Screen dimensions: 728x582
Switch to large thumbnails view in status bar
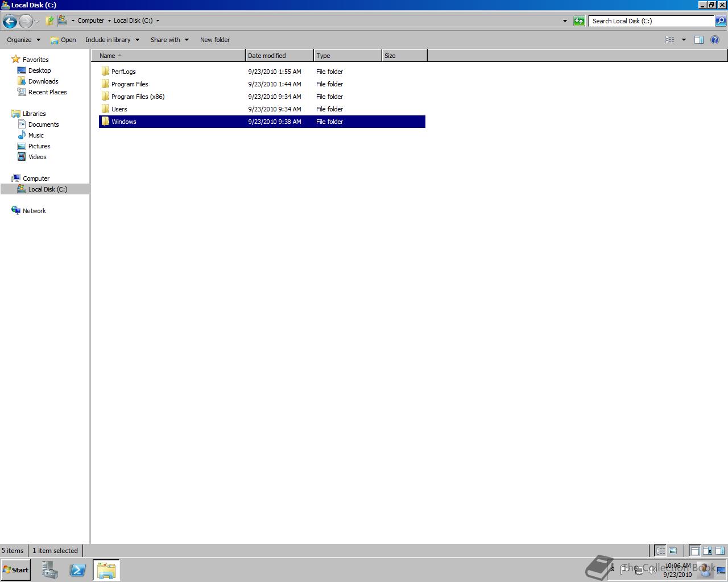coord(673,551)
